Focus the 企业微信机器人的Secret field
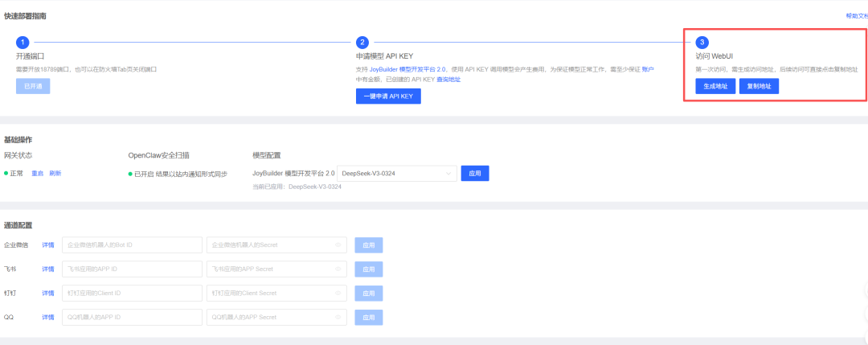 [276, 244]
